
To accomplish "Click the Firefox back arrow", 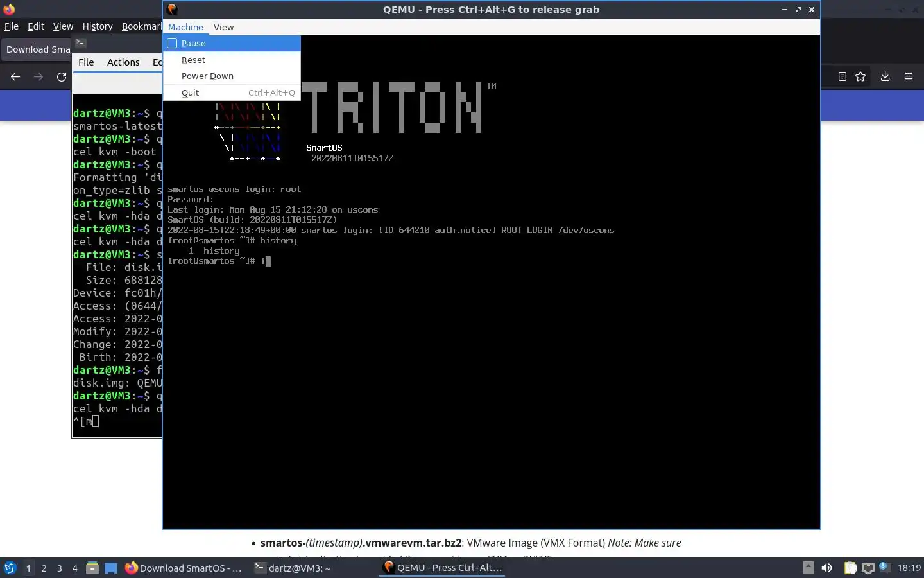I will pyautogui.click(x=15, y=76).
